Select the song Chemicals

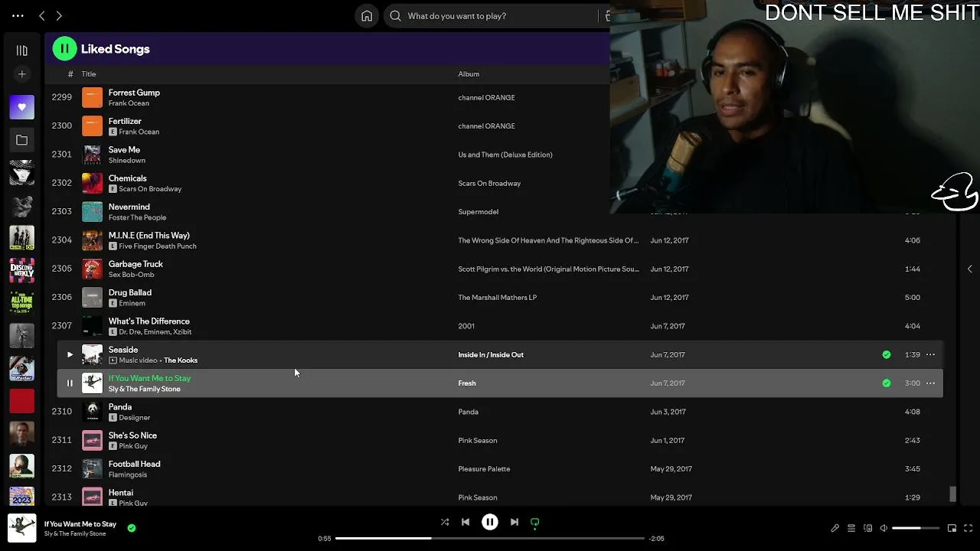pos(128,178)
